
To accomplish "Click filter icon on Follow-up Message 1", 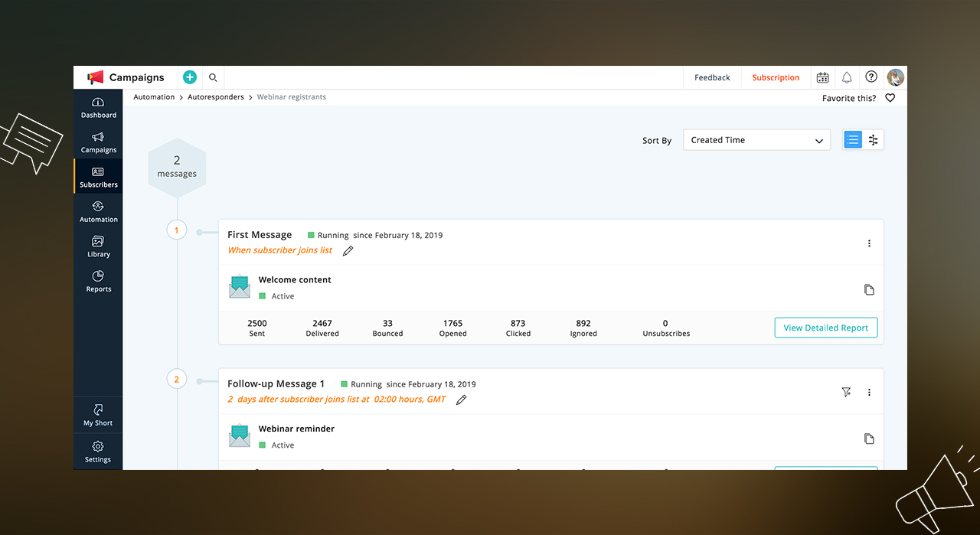I will [x=846, y=393].
